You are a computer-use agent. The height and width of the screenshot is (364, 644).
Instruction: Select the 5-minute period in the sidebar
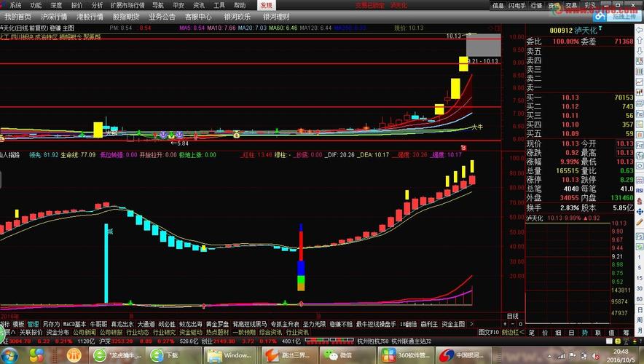(640, 268)
